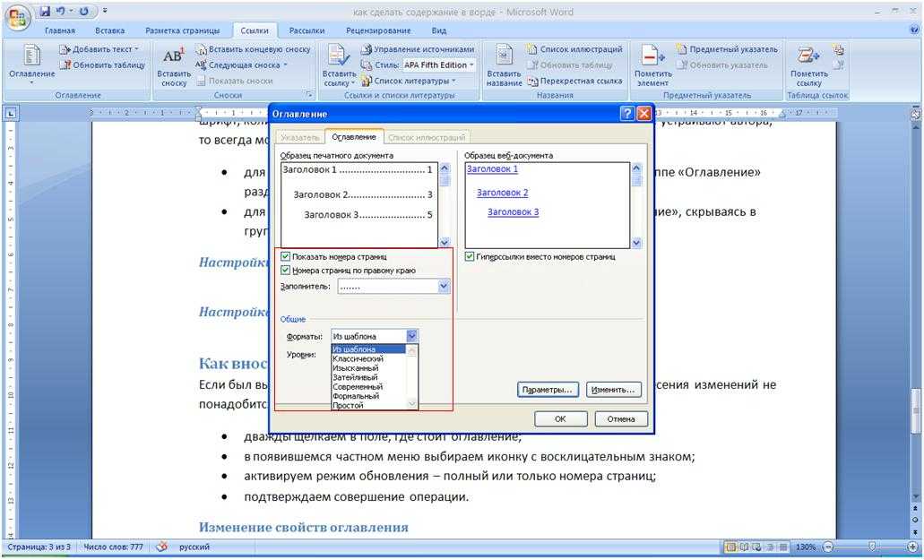924x560 pixels.
Task: Toggle Показать номера страниц checkbox
Action: point(286,257)
